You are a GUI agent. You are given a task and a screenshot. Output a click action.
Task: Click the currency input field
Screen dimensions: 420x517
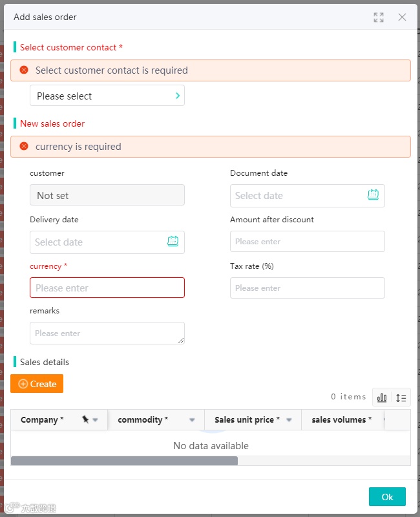click(x=107, y=288)
